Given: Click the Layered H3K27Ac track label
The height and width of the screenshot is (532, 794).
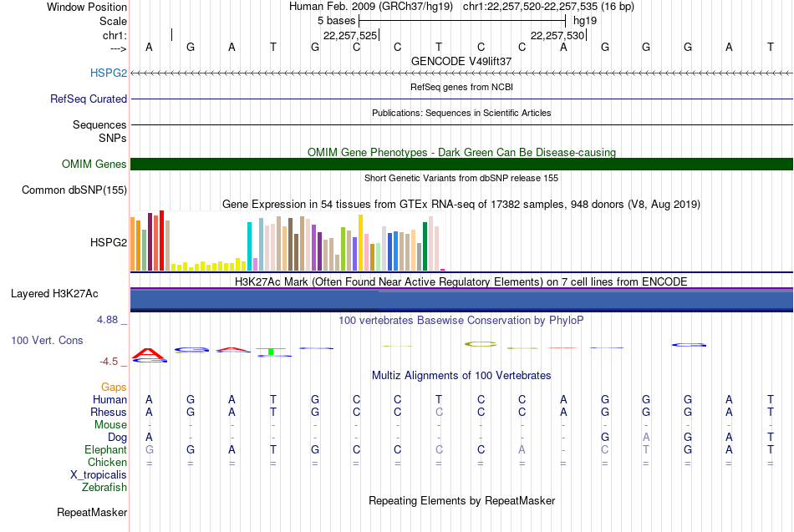Looking at the screenshot, I should [54, 294].
